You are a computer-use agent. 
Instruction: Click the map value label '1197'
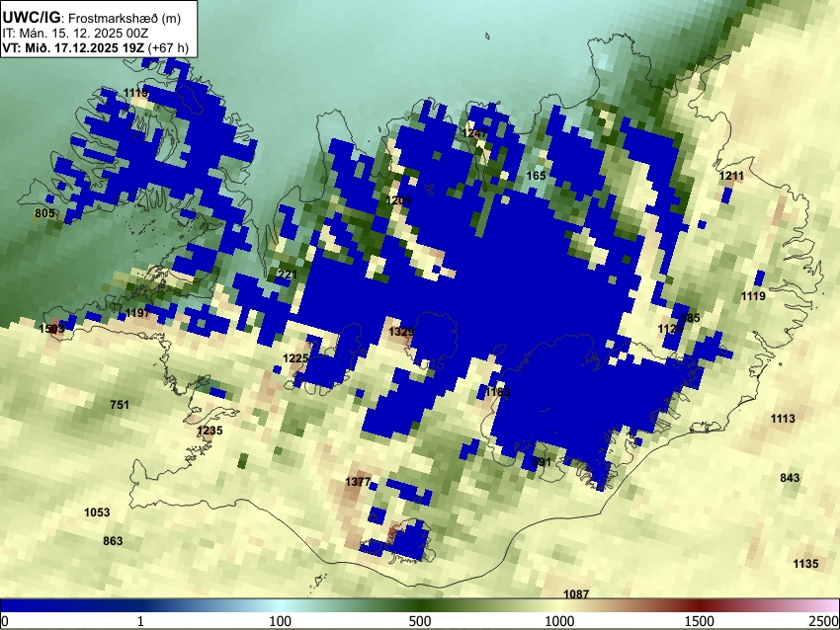pyautogui.click(x=137, y=313)
